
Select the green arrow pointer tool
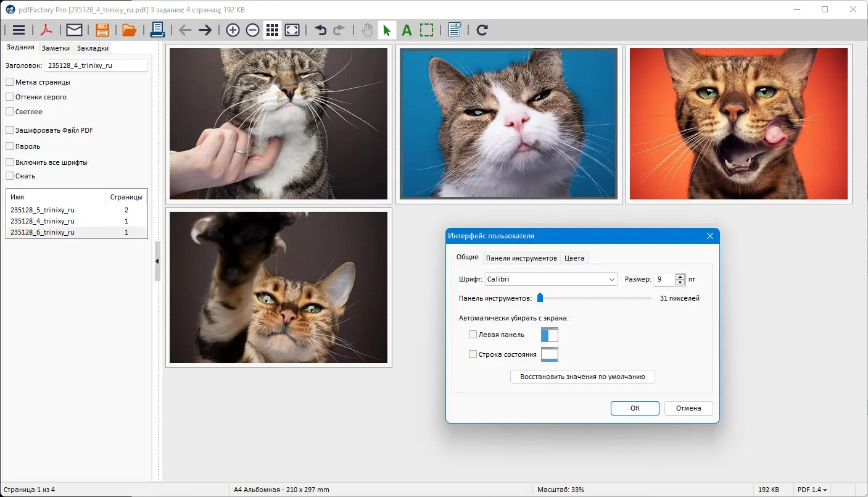tap(387, 30)
